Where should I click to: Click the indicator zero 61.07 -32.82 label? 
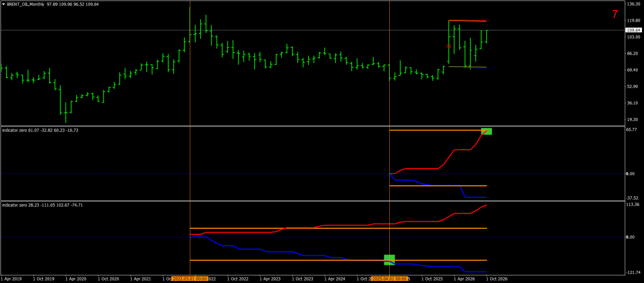point(40,130)
